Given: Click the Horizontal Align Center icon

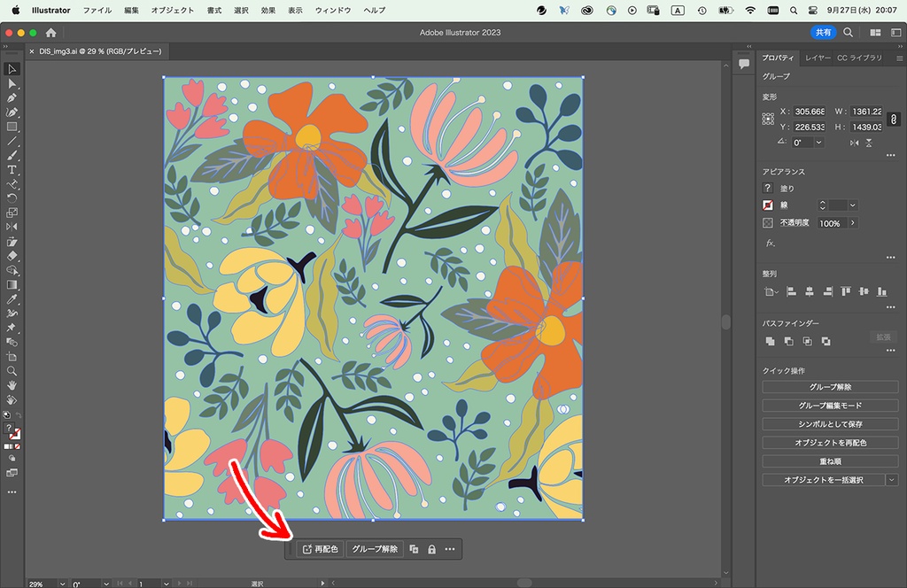Looking at the screenshot, I should coord(810,292).
